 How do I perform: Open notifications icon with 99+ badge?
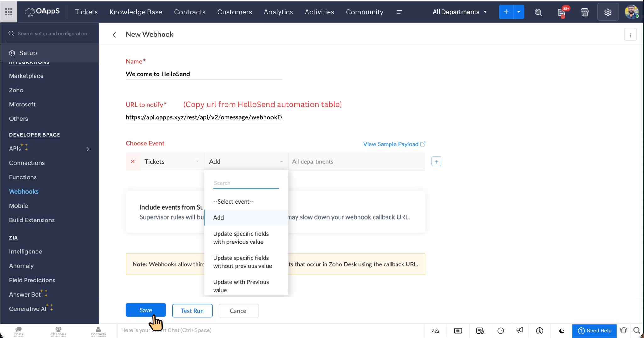562,12
